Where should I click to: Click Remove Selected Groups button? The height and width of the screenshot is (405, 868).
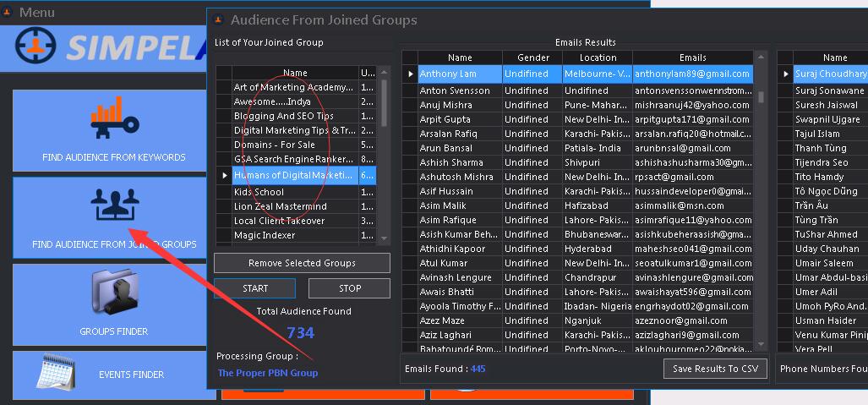(x=302, y=263)
